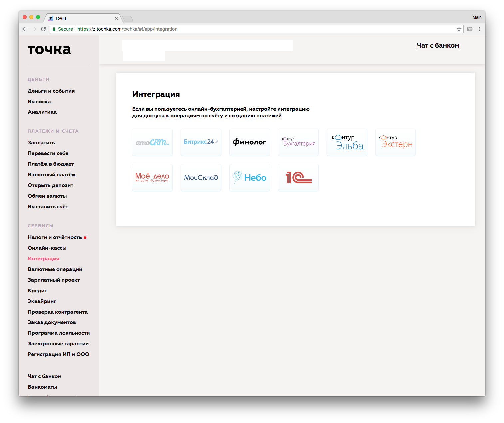504x423 pixels.
Task: Go to Банкоматы in sidebar
Action: pos(42,387)
